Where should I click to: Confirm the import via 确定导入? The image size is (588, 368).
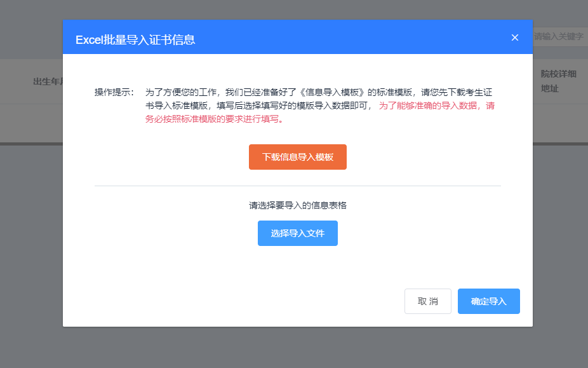488,301
